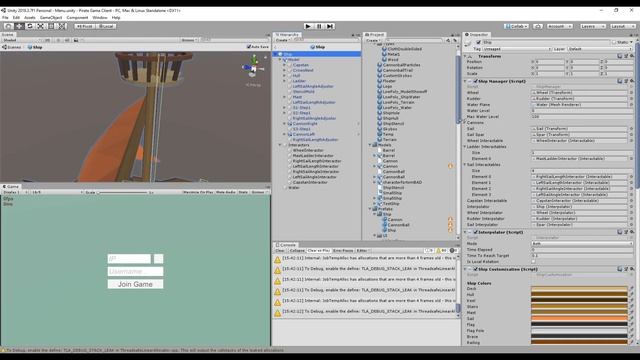Viewport: 640px width, 360px height.
Task: Collapse Ladder Interactables foldout
Action: click(x=465, y=147)
